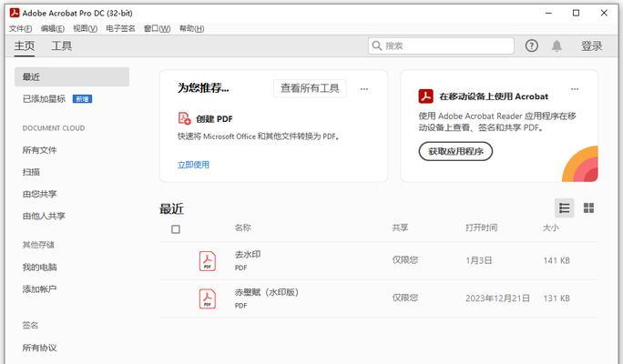
Task: Open 所有协议 in the sidebar
Action: [39, 348]
